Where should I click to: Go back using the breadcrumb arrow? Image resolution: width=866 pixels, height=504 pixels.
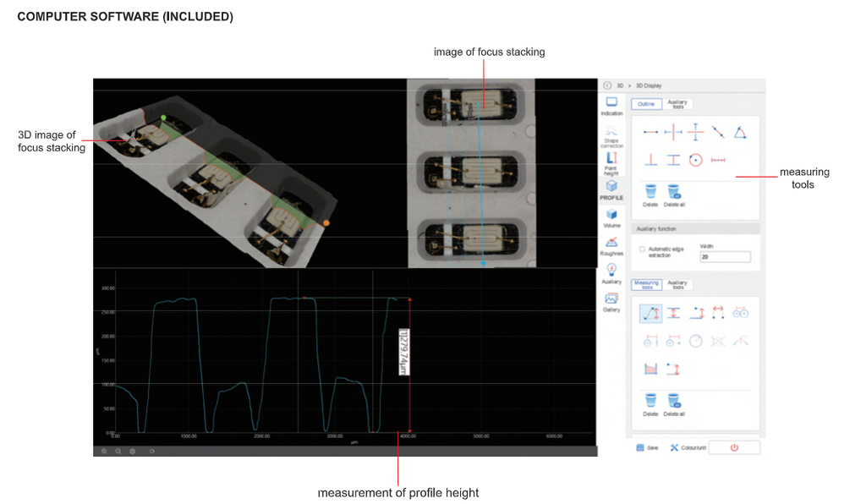point(607,85)
